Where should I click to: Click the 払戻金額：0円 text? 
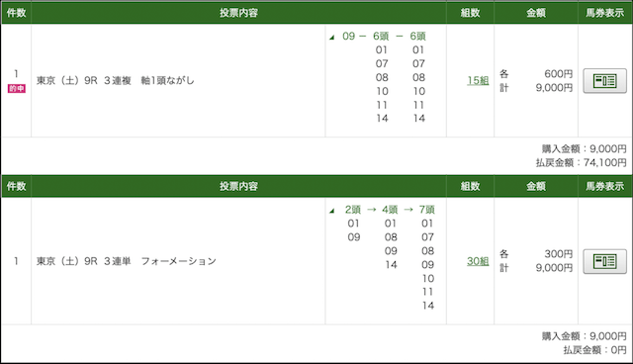pyautogui.click(x=595, y=350)
